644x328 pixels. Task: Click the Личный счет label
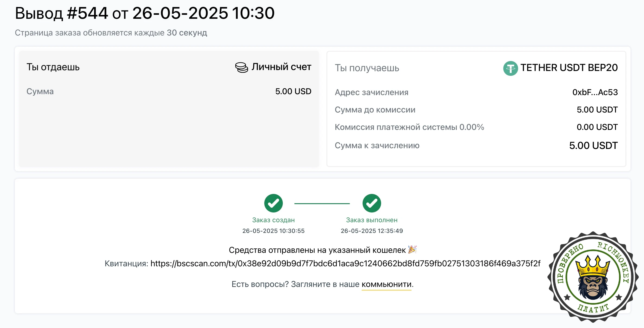(x=281, y=67)
